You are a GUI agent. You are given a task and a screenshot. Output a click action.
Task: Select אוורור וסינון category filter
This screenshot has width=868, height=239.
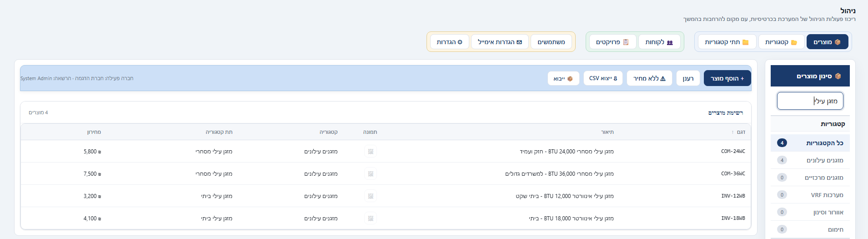[x=810, y=212]
